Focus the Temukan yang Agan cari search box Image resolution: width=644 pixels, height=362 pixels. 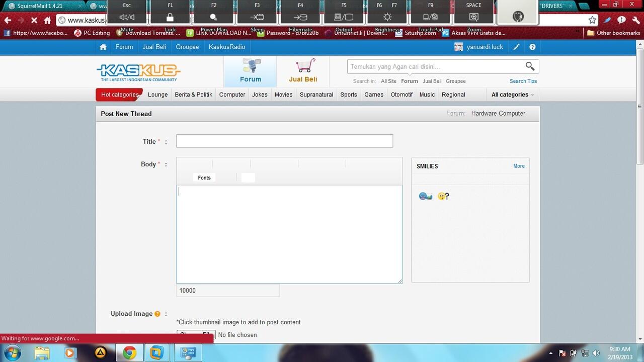click(x=436, y=66)
